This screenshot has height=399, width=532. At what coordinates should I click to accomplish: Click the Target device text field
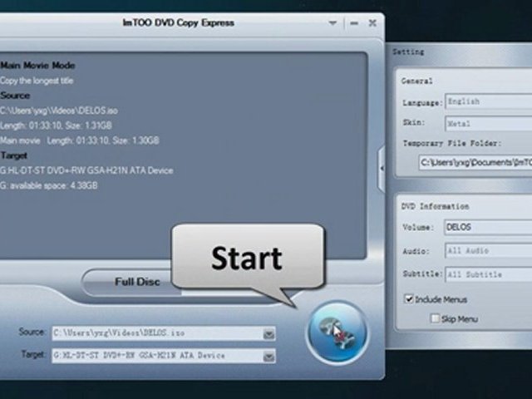(155, 356)
